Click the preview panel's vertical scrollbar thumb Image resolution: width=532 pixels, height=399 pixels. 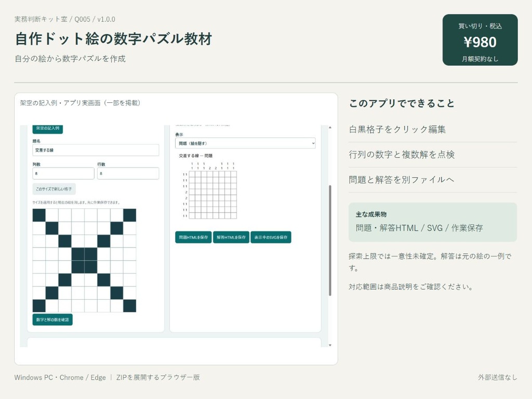click(x=330, y=241)
